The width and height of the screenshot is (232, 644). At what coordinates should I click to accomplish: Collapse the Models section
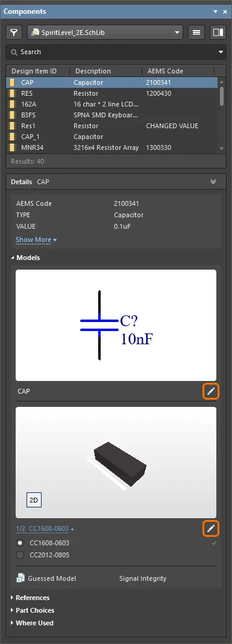25,258
